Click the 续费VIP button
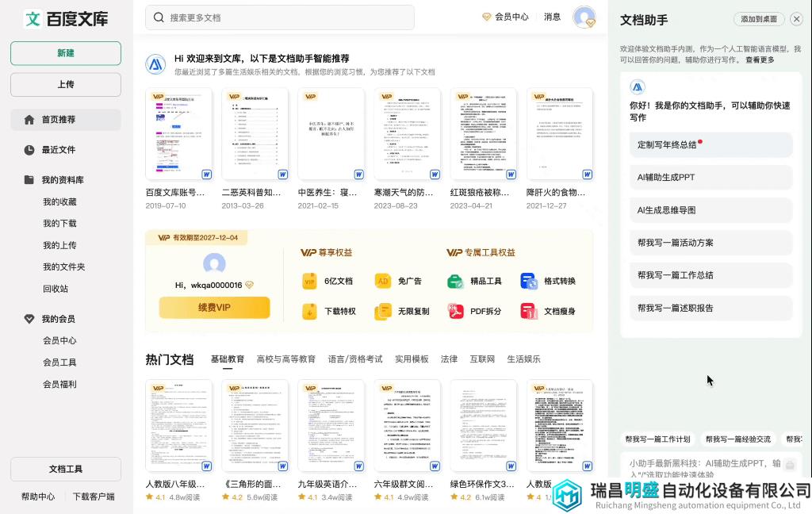The image size is (812, 514). click(214, 307)
